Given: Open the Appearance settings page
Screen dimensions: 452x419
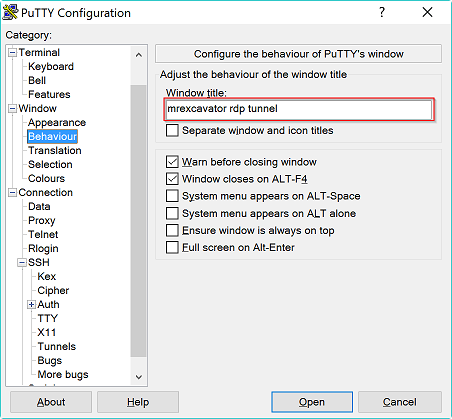Looking at the screenshot, I should [57, 122].
